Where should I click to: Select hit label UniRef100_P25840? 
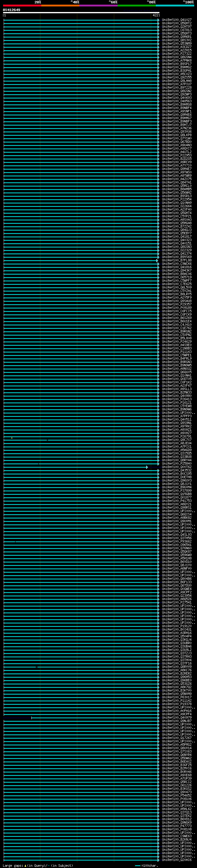point(177,464)
